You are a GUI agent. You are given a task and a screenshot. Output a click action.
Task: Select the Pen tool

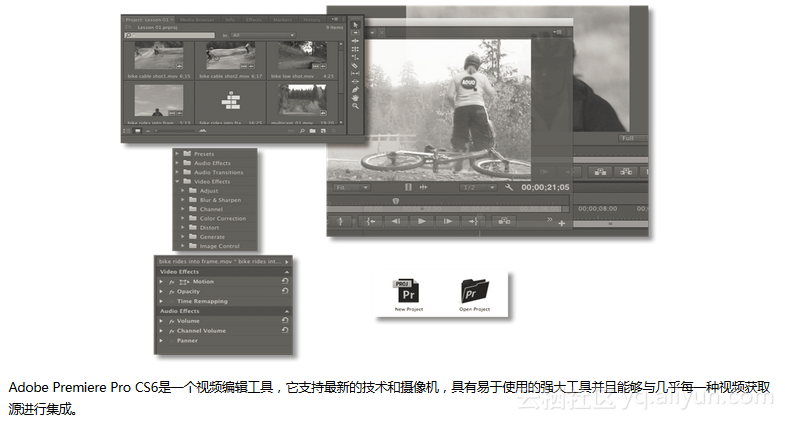point(355,90)
